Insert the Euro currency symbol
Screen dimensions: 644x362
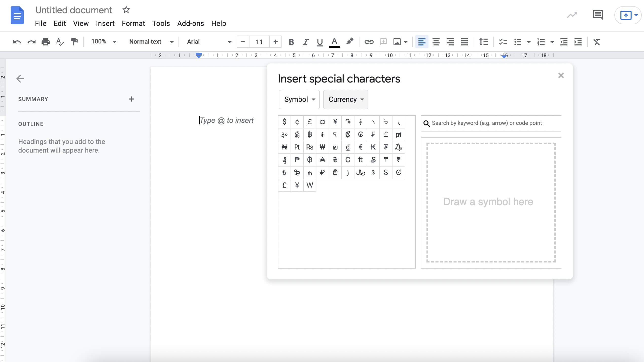pos(360,147)
